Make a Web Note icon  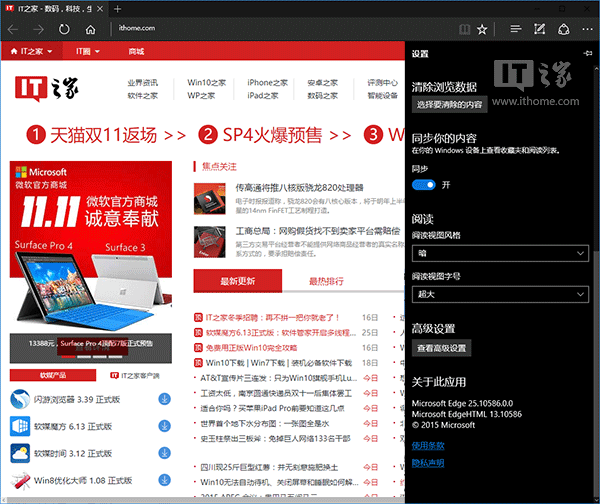tap(540, 29)
